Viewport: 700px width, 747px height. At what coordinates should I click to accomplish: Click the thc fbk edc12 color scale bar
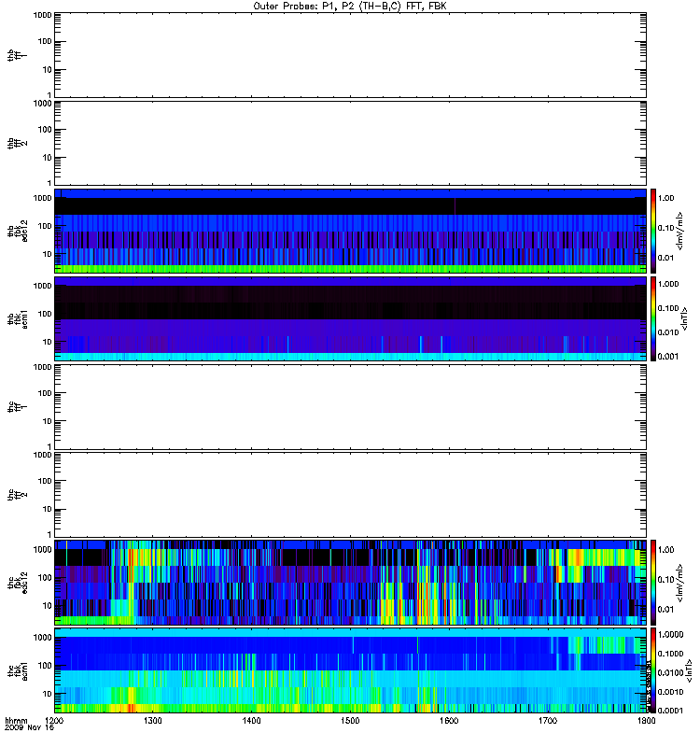coord(653,582)
